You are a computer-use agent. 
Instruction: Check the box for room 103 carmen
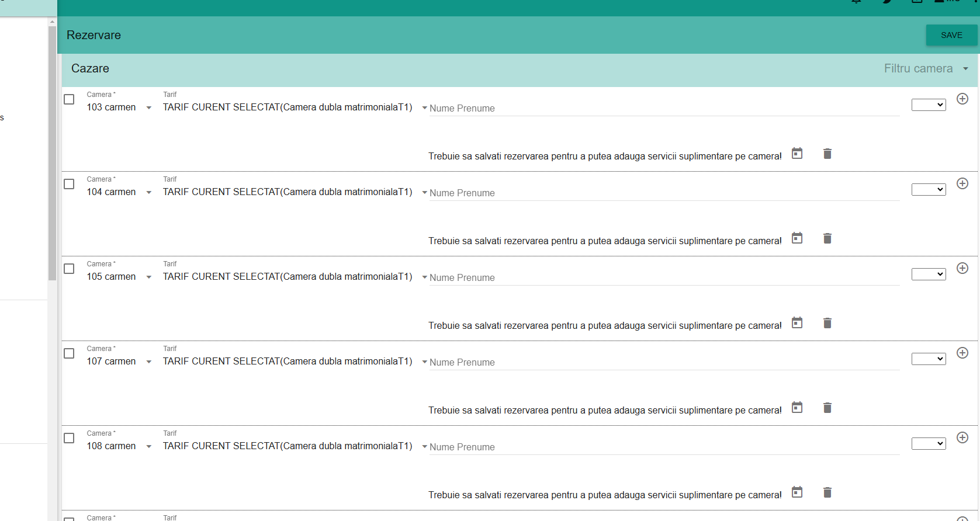pos(69,99)
